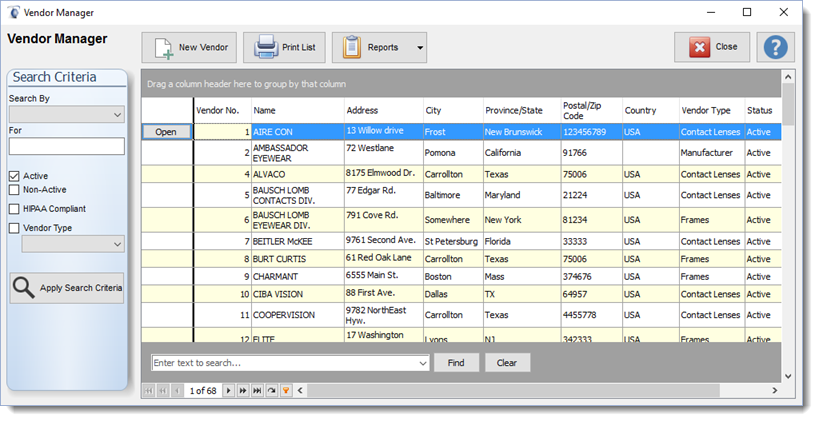Click the 374676 postal code cell
Screen dimensions: 818x421
click(x=592, y=276)
